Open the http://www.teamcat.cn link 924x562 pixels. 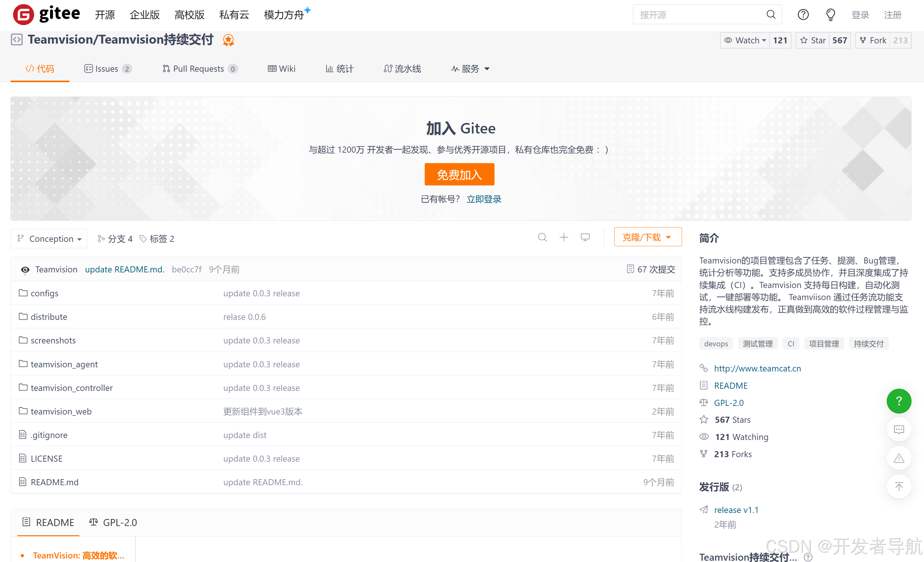[x=757, y=368]
